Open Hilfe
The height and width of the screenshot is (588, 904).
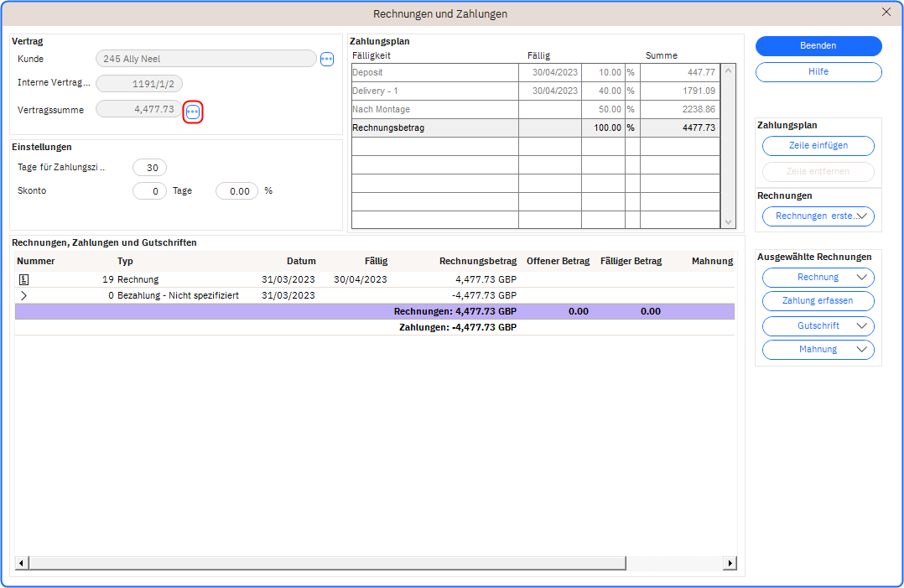point(818,72)
